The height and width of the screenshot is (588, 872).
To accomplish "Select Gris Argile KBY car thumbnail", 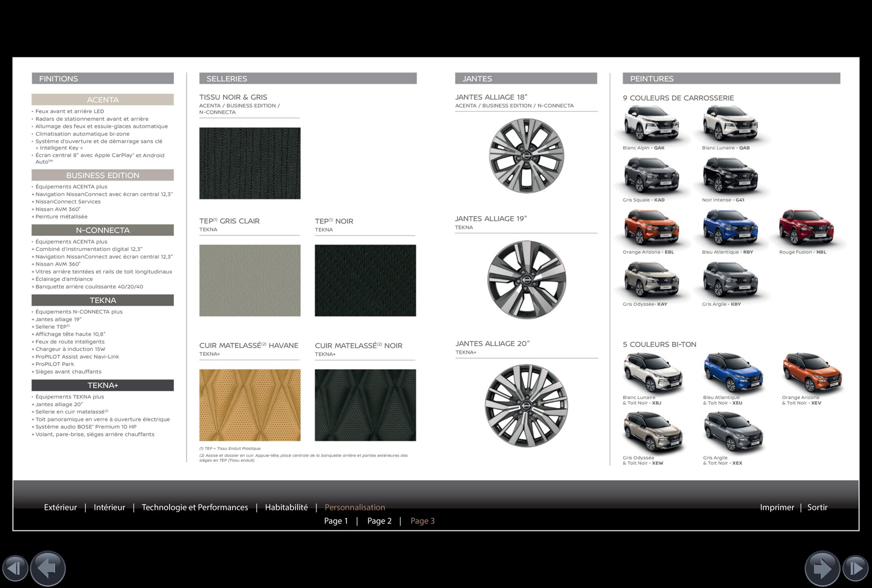I will coord(730,281).
